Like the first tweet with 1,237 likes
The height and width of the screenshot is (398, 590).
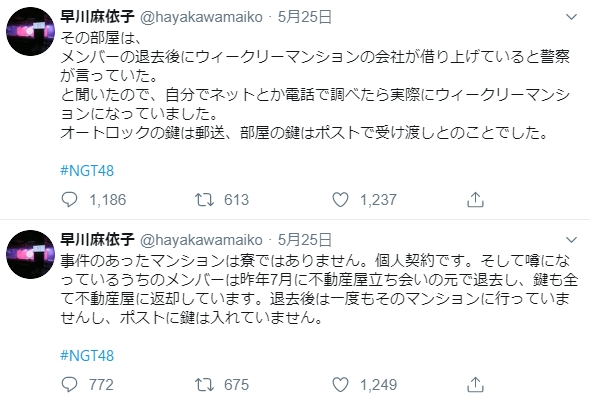point(341,200)
